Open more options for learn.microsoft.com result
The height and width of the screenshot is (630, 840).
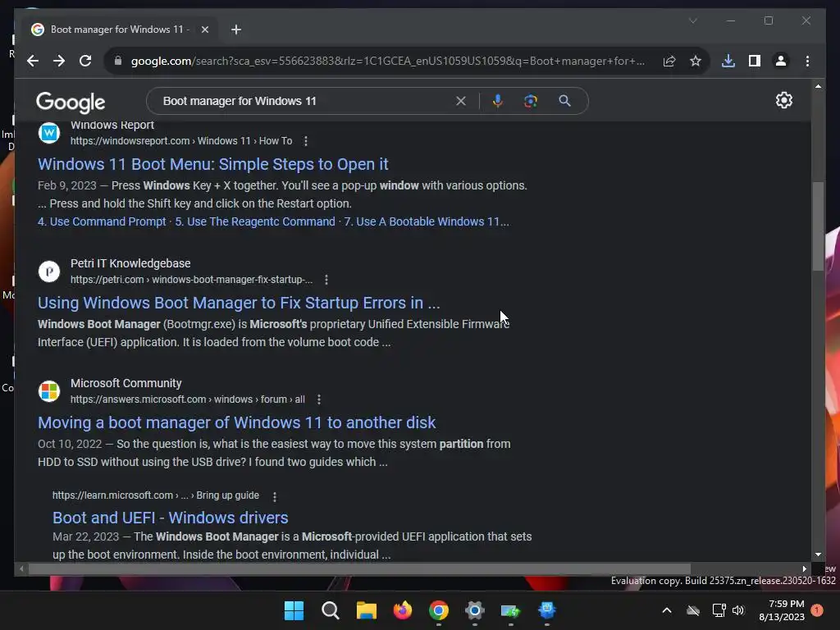coord(275,497)
